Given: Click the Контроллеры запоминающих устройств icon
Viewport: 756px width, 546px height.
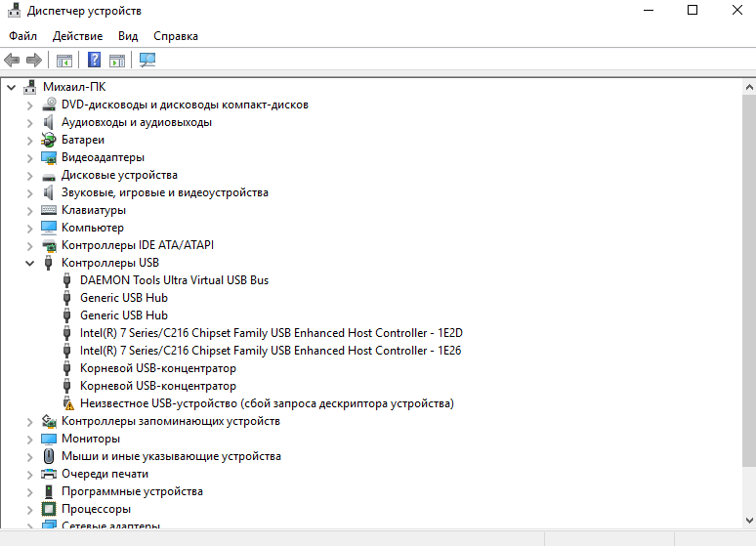Looking at the screenshot, I should (x=49, y=421).
